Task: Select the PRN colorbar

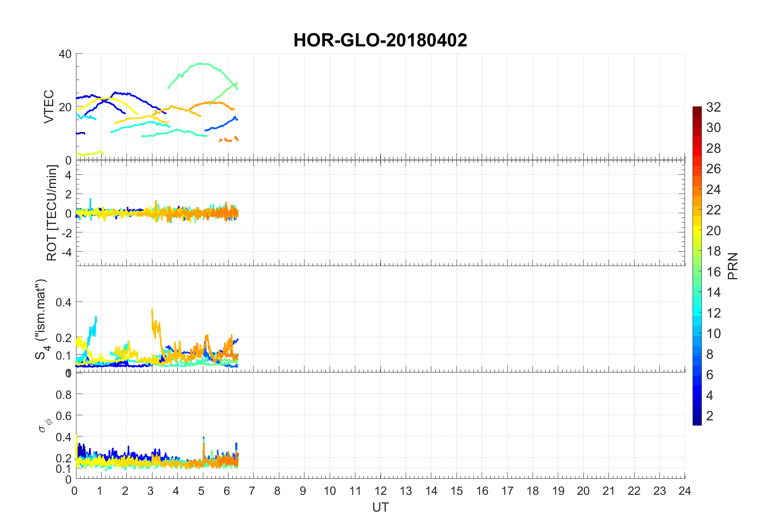Action: pos(697,266)
